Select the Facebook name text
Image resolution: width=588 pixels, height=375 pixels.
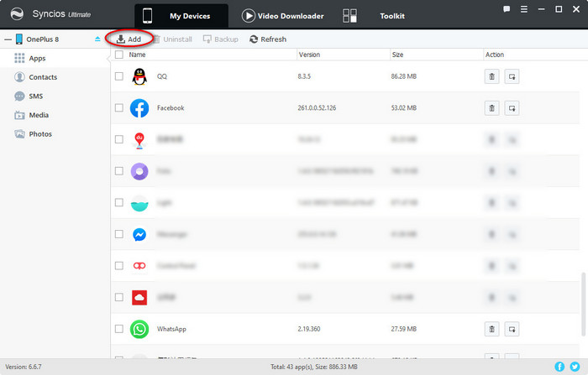coord(171,108)
